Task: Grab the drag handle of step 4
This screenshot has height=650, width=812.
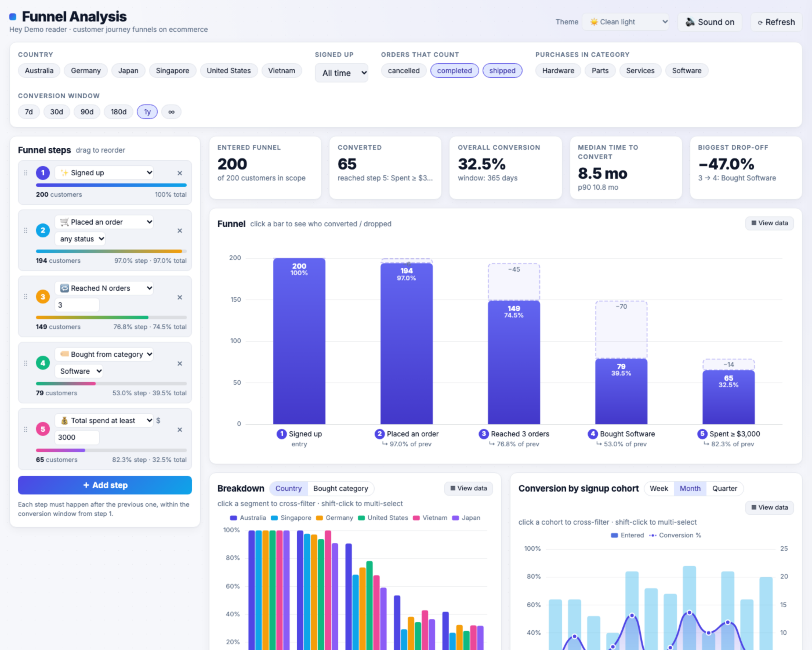Action: tap(26, 363)
